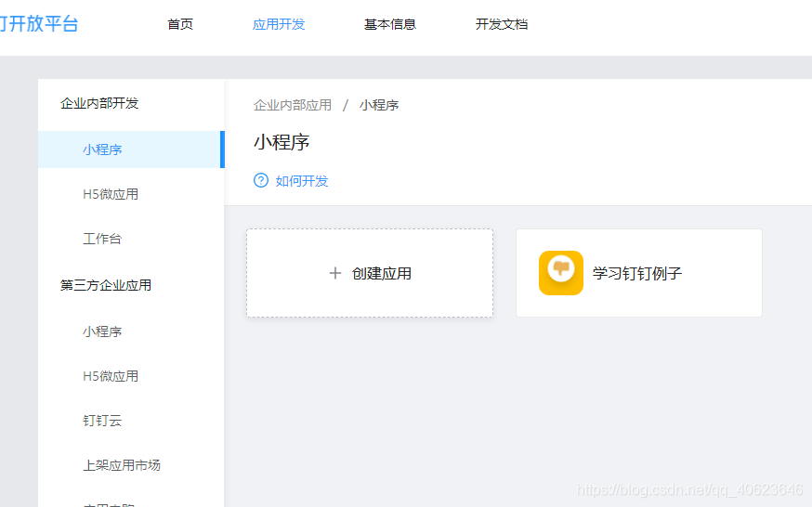
Task: Select 第三方企业应用 sidebar heading
Action: click(x=106, y=285)
